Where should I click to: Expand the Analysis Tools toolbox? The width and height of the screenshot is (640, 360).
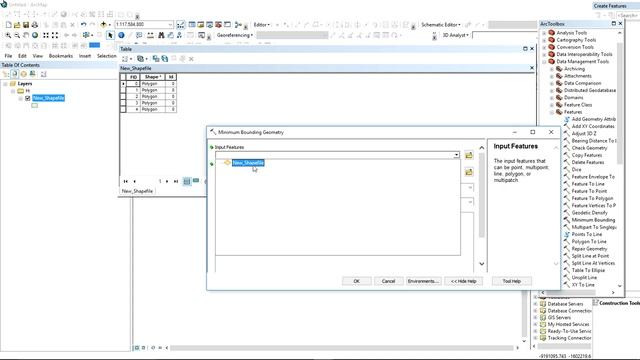(544, 33)
